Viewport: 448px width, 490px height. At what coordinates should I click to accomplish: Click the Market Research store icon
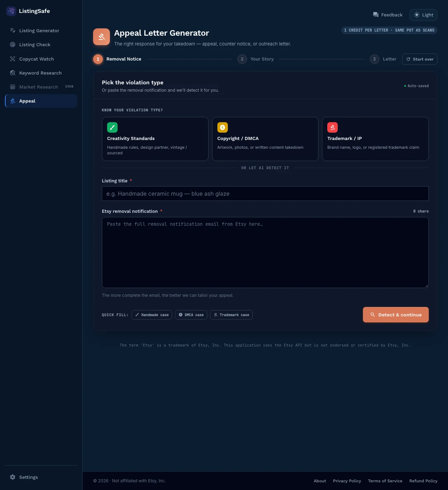click(x=13, y=87)
